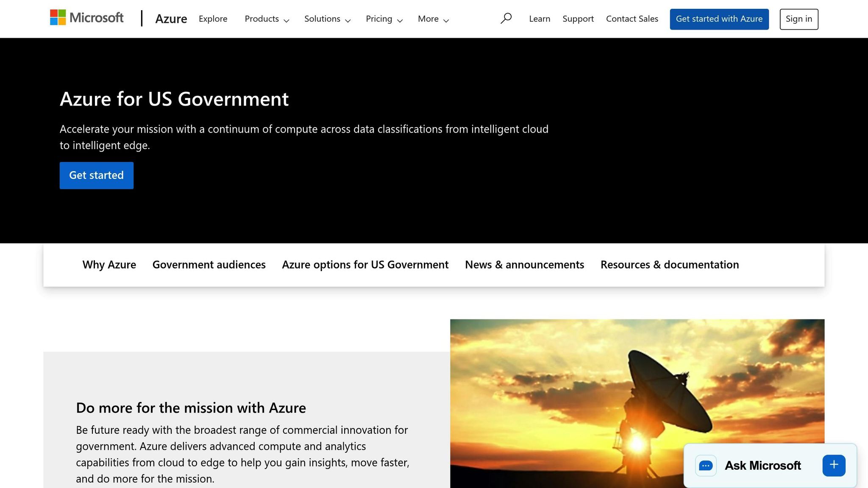Viewport: 868px width, 488px height.
Task: Open the search icon
Action: coord(506,18)
